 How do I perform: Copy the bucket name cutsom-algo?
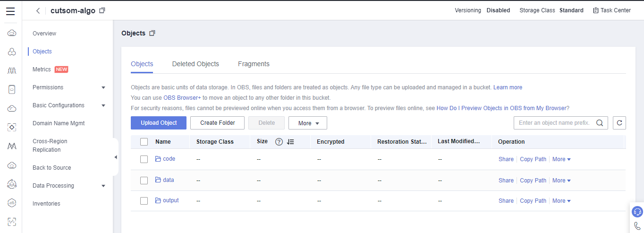102,11
